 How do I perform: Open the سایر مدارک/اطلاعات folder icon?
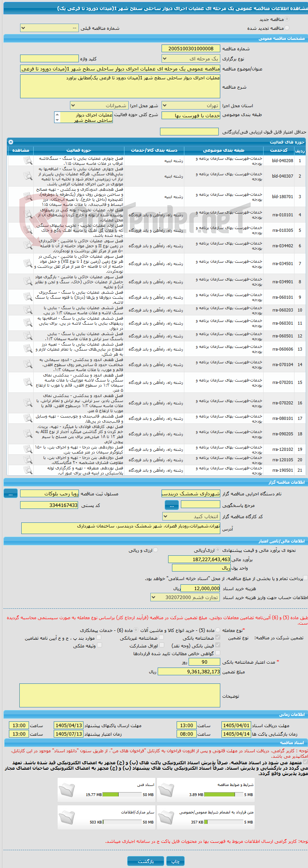pos(67,818)
